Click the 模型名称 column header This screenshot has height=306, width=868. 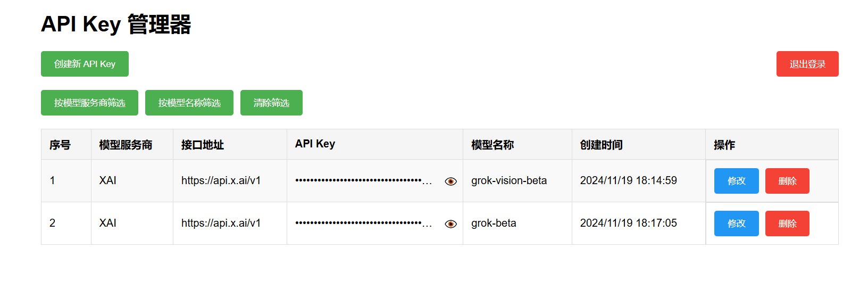click(493, 145)
